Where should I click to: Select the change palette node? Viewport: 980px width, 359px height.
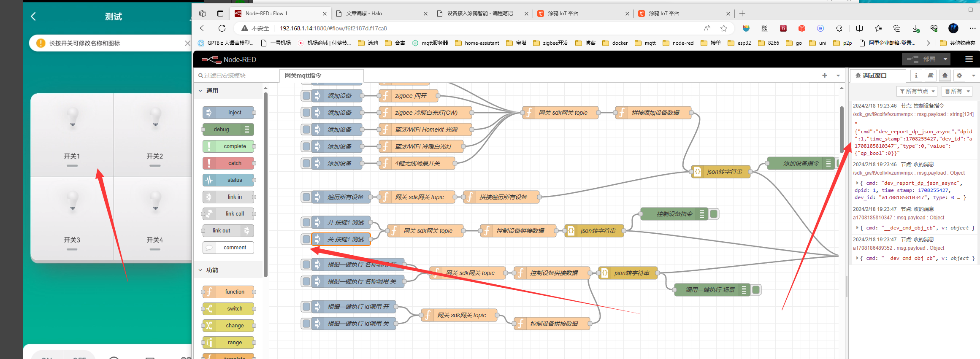click(228, 326)
